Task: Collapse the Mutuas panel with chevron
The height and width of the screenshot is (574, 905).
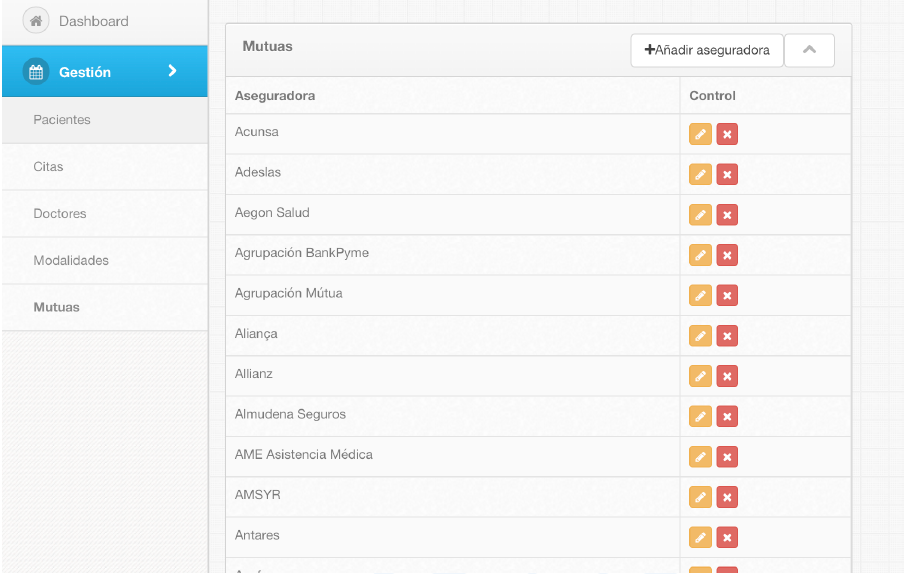Action: click(809, 50)
